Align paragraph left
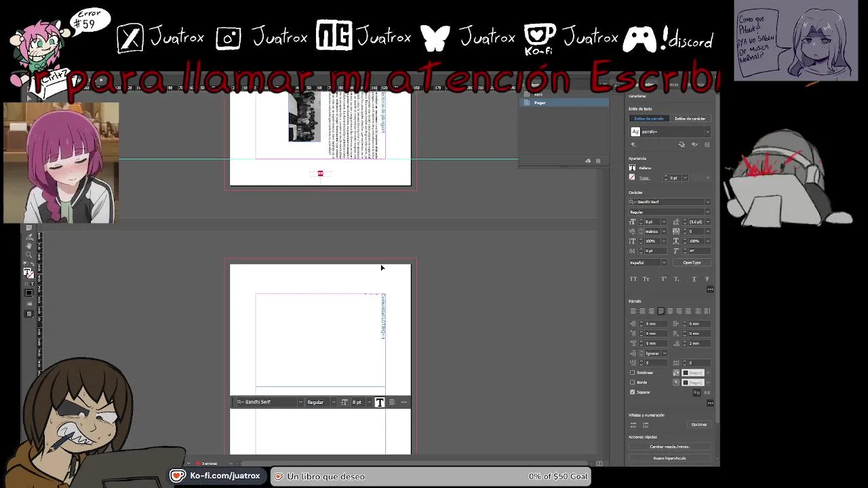Image resolution: width=868 pixels, height=488 pixels. (x=633, y=310)
